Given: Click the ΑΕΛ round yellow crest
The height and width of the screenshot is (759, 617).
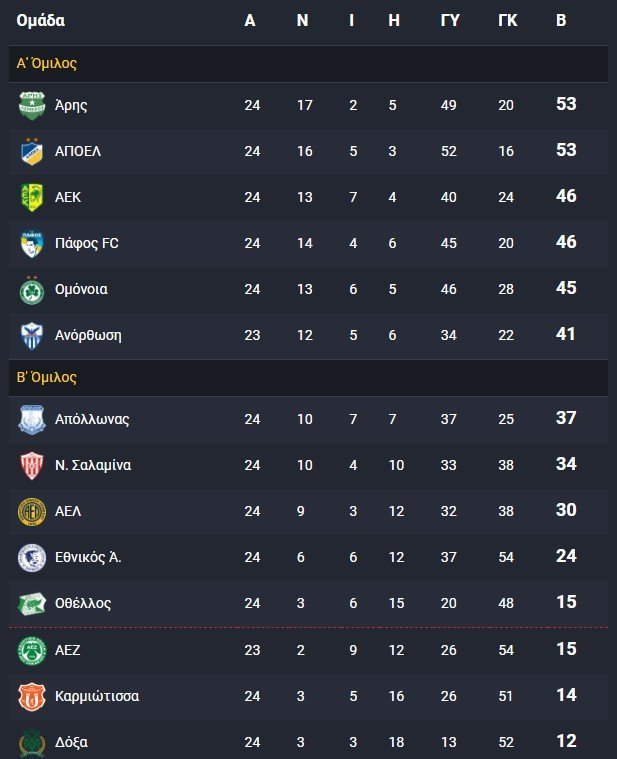Looking at the screenshot, I should 32,511.
